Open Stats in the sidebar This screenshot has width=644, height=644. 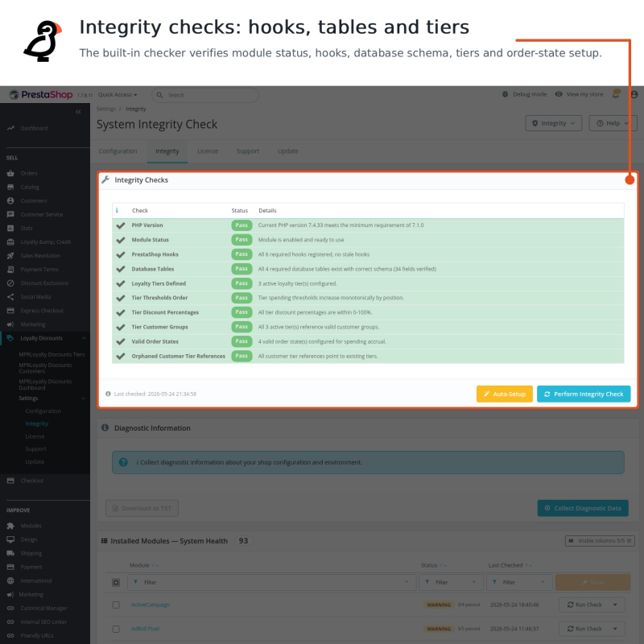[27, 229]
